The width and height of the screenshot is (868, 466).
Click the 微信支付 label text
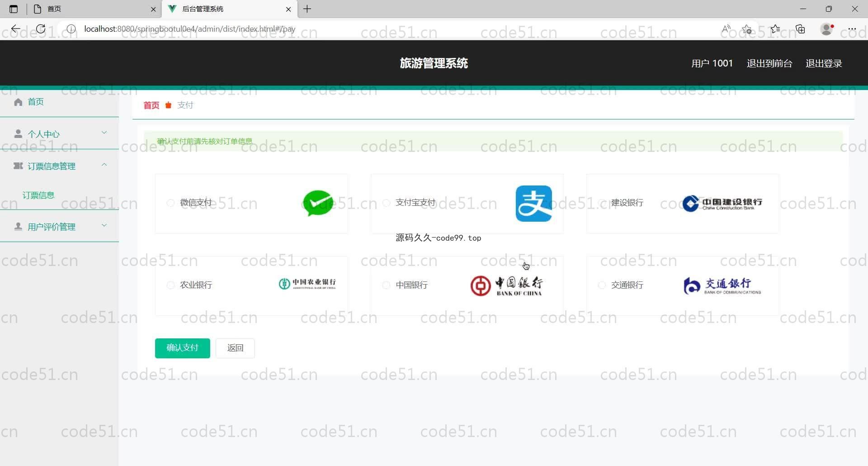[196, 203]
